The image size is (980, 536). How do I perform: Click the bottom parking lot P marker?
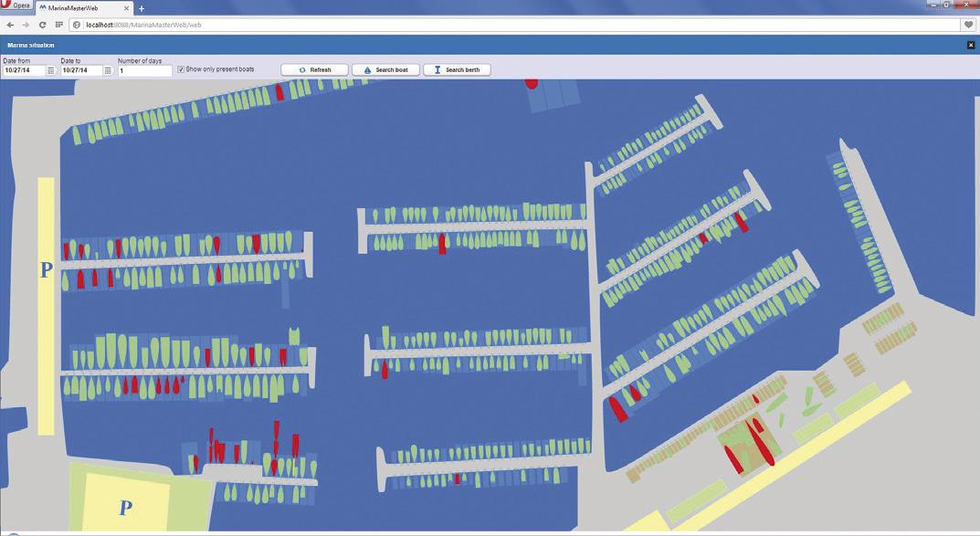coord(126,508)
